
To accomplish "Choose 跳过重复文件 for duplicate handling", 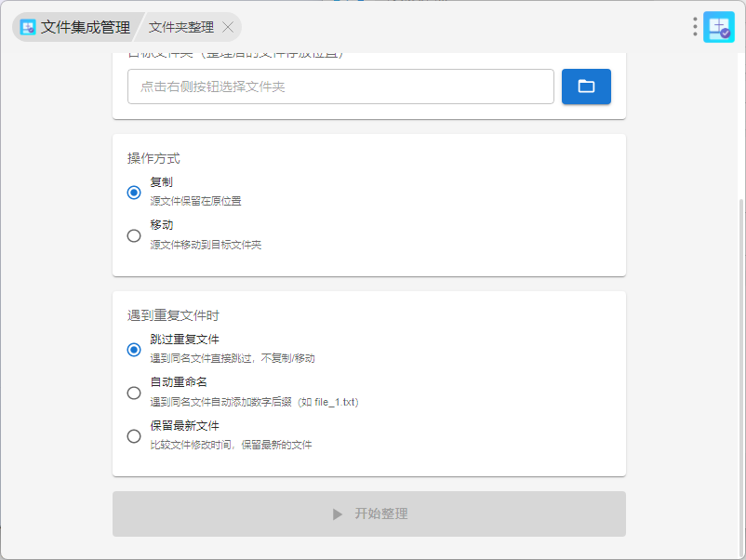I will [134, 350].
